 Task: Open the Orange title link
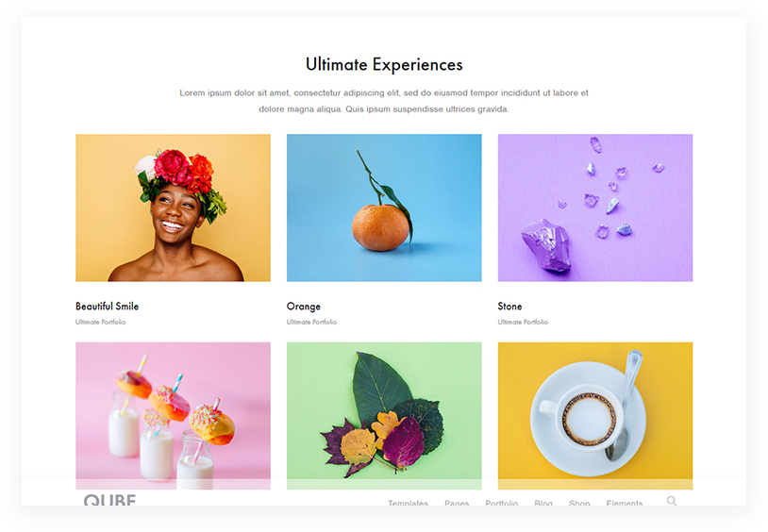(x=304, y=307)
